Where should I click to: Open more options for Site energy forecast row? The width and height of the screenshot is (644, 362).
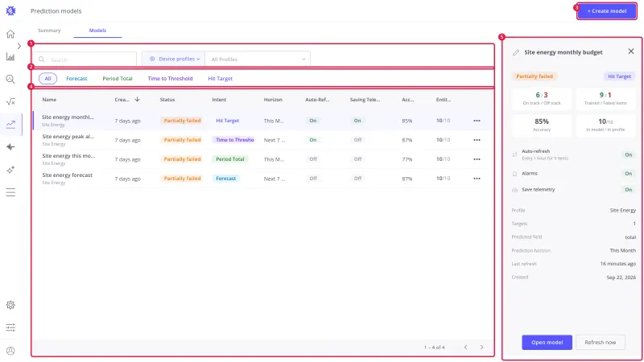(477, 179)
